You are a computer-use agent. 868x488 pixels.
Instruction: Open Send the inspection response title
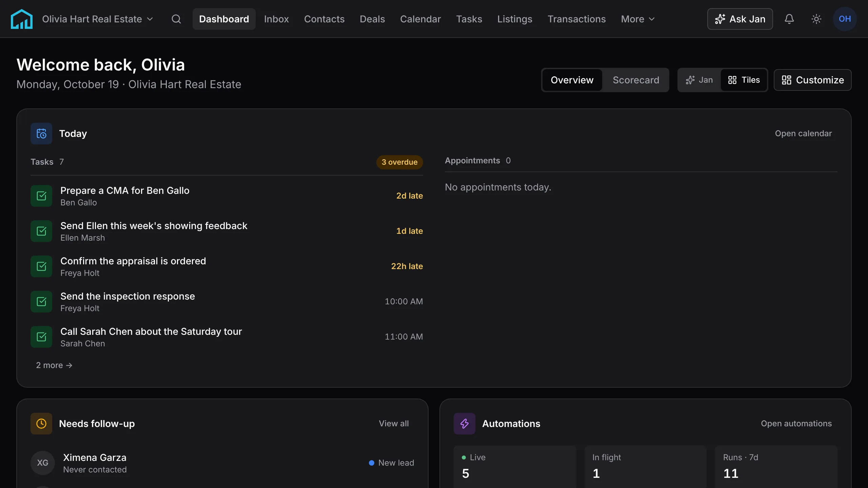click(127, 296)
